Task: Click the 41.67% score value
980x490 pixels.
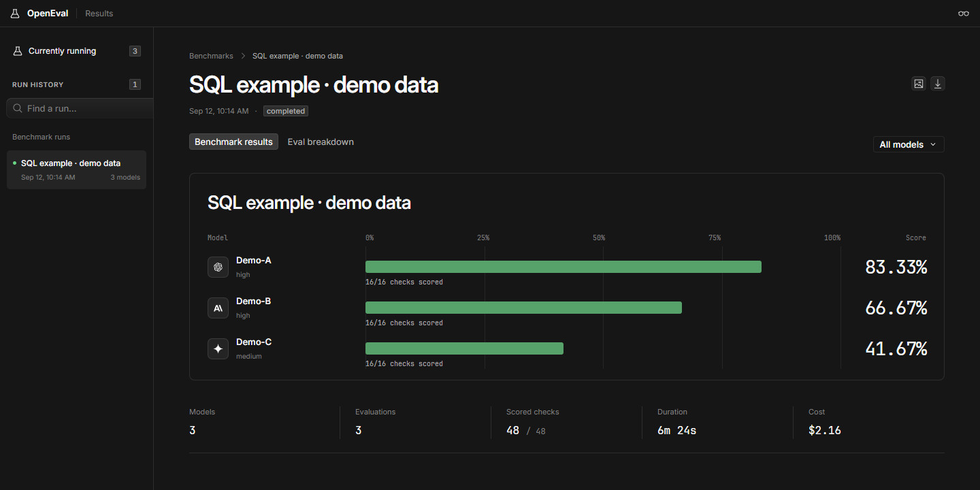Action: pyautogui.click(x=896, y=349)
